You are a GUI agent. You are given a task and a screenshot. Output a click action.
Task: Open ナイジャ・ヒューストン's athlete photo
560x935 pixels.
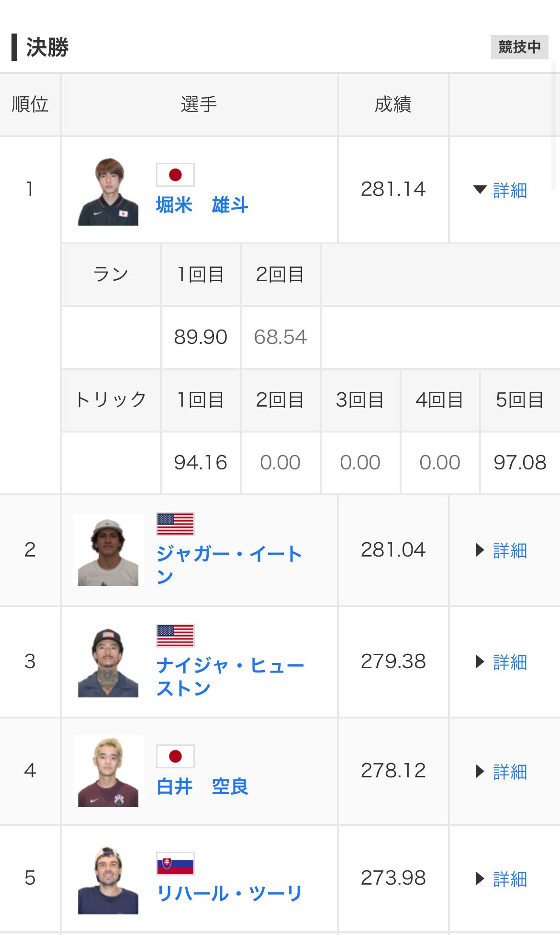[108, 662]
